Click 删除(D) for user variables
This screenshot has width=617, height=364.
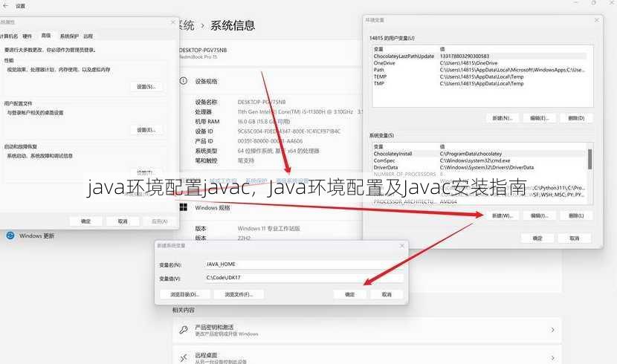(576, 118)
